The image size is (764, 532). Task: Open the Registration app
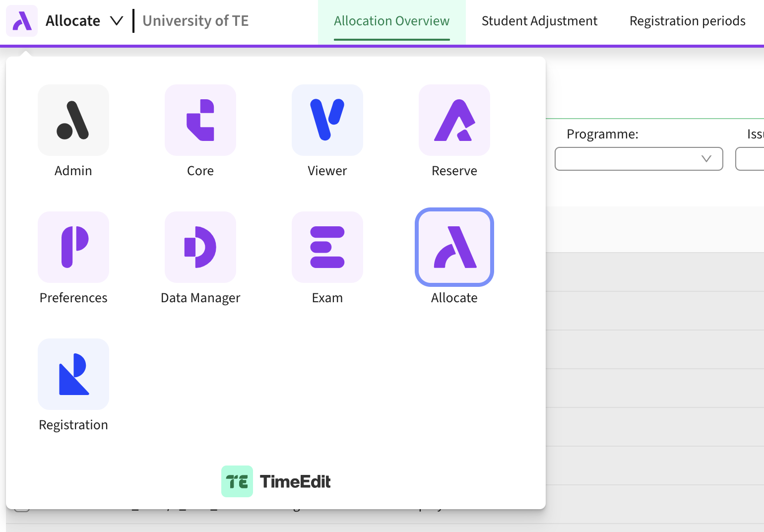point(73,374)
